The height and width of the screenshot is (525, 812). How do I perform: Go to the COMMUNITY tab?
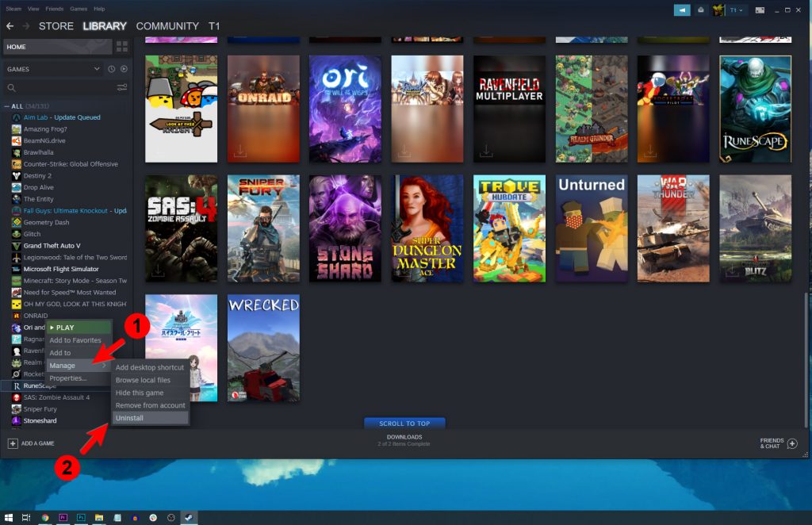click(x=167, y=26)
